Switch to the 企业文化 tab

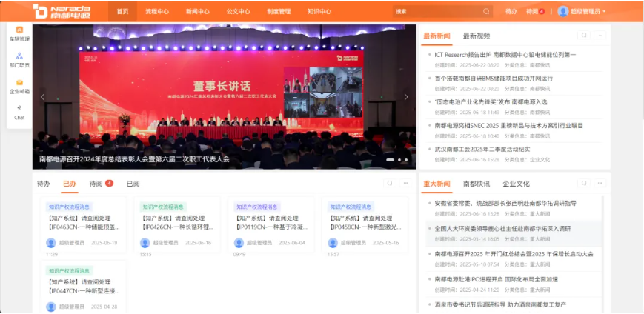point(517,184)
